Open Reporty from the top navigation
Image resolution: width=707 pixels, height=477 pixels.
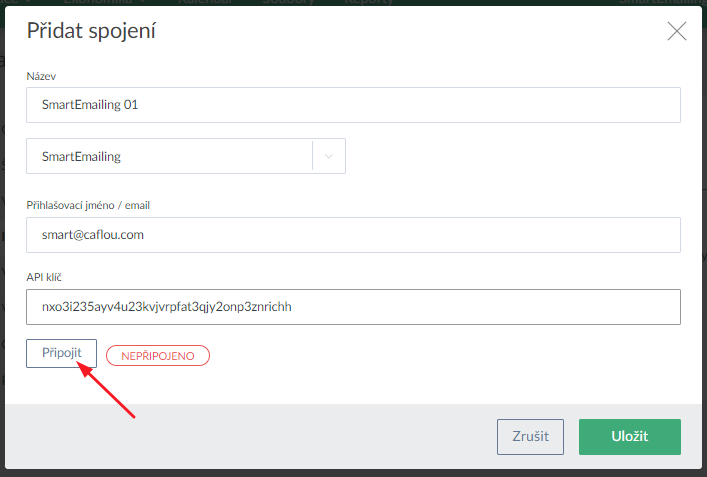click(x=369, y=2)
